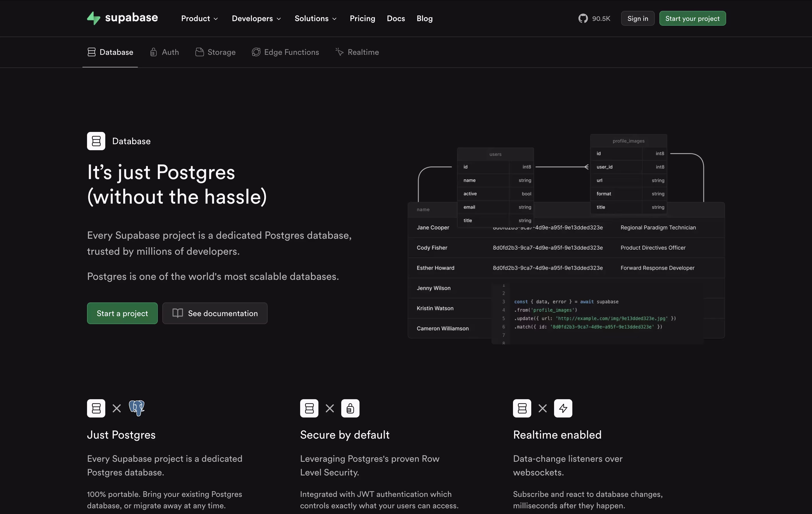Click the Sign in button
812x514 pixels.
pyautogui.click(x=638, y=18)
